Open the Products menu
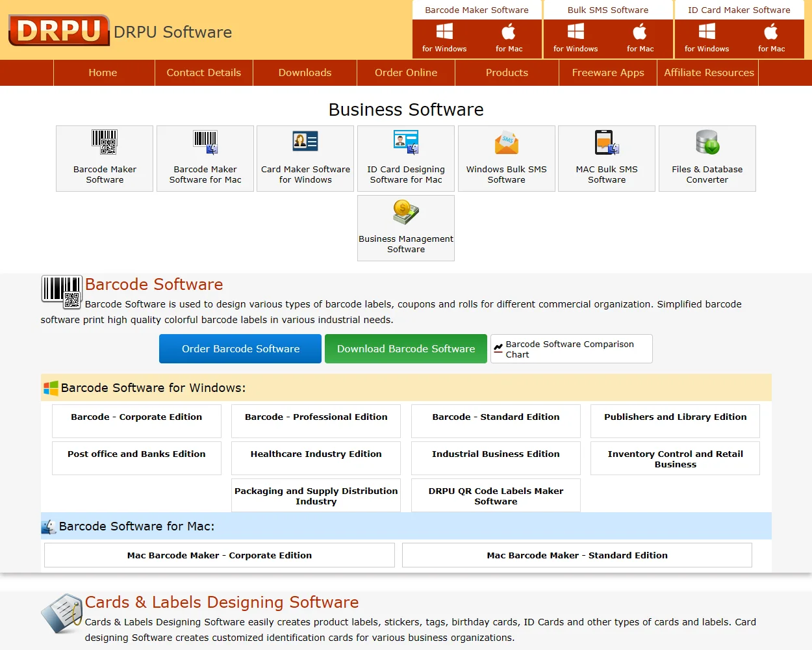The width and height of the screenshot is (812, 650). 507,72
